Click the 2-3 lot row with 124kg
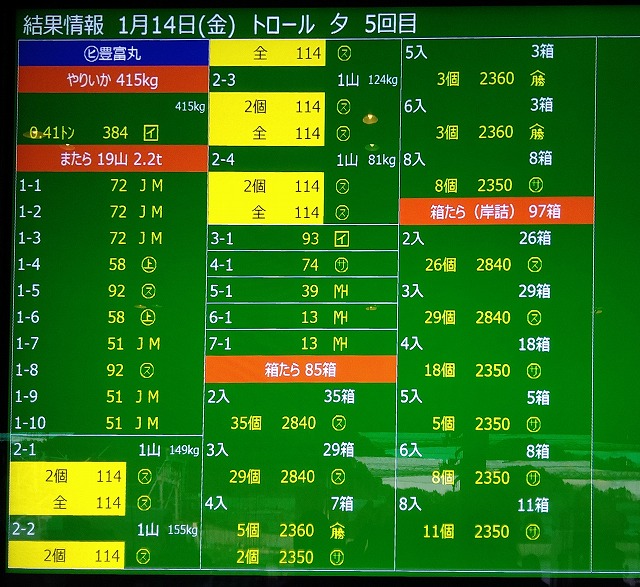Viewport: 640px width, 587px height. pyautogui.click(x=303, y=79)
